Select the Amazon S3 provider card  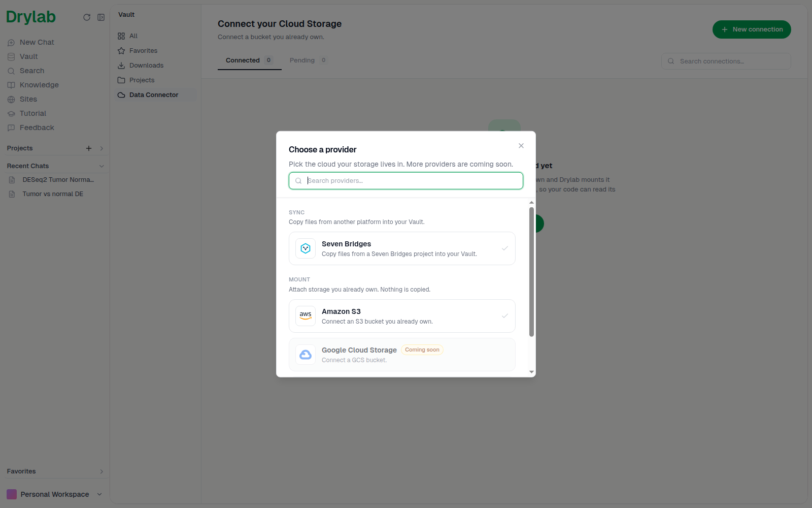pos(402,316)
